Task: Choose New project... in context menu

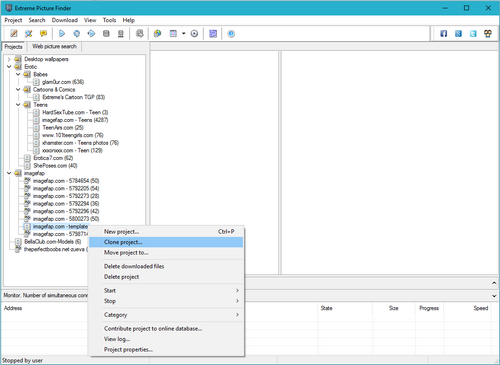Action: (x=167, y=232)
